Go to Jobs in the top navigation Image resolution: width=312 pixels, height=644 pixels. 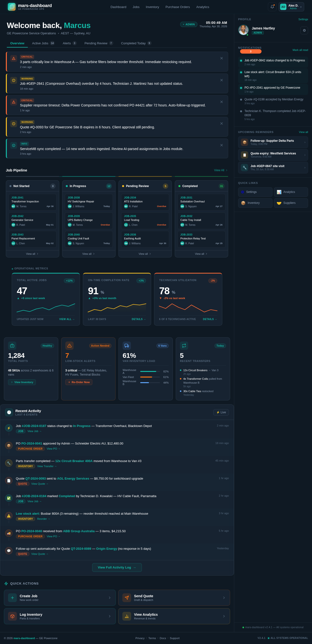136,7
